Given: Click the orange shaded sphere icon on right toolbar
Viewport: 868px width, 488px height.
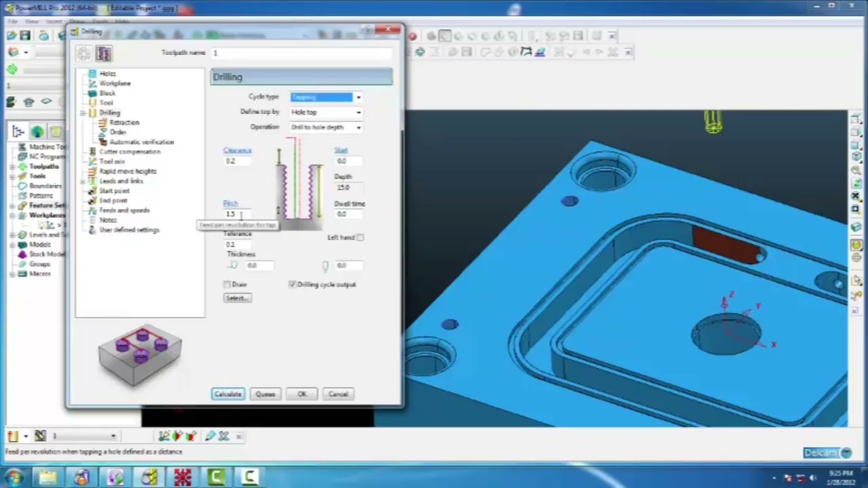Looking at the screenshot, I should pos(857,245).
